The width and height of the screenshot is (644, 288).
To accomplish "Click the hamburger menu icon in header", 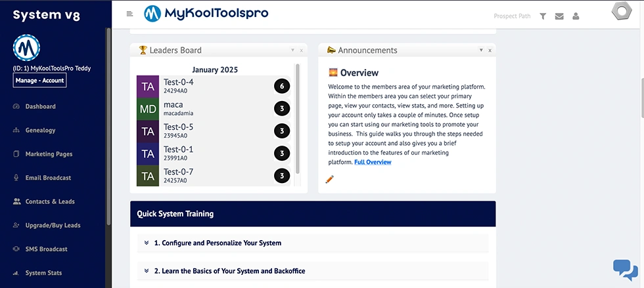I will 129,13.
